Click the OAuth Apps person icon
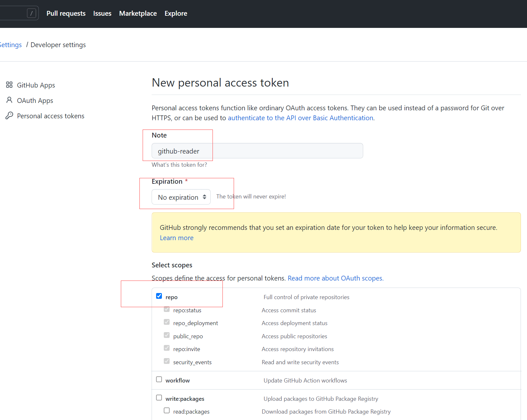 (9, 100)
